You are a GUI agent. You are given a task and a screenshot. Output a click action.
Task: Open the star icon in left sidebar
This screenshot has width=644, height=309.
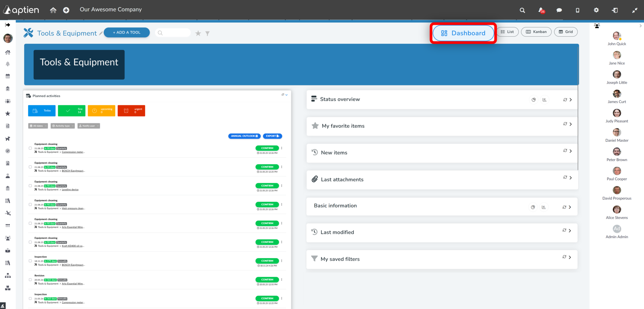(x=8, y=114)
